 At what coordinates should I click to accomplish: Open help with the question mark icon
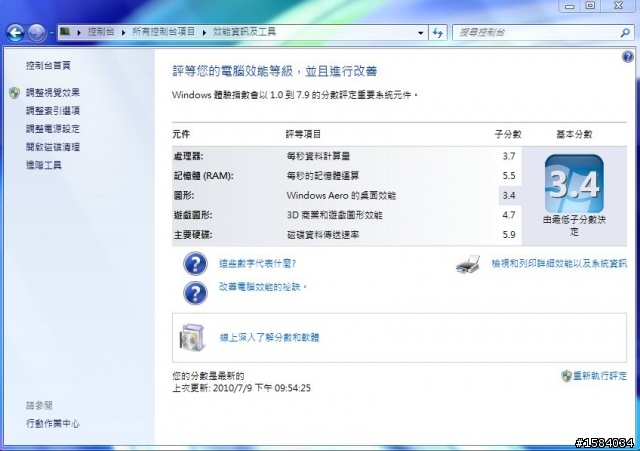(627, 57)
